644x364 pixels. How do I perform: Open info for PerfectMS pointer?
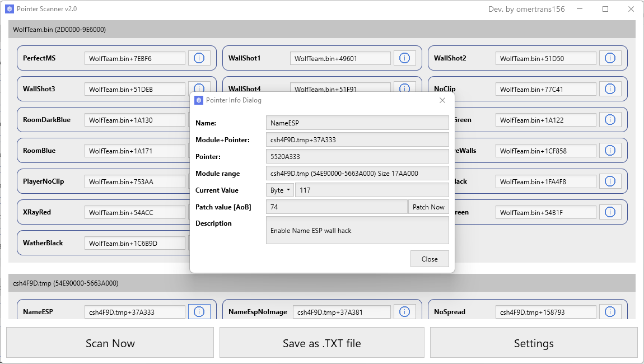(x=199, y=58)
